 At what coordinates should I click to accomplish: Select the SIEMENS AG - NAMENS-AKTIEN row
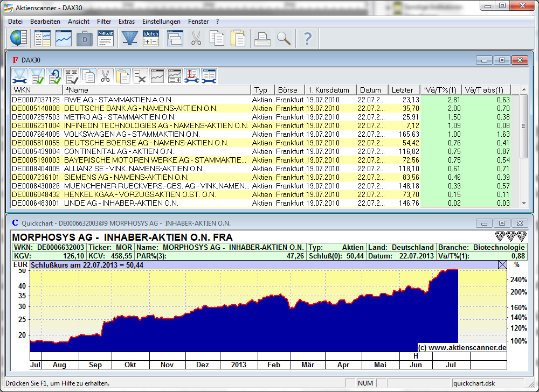point(260,177)
